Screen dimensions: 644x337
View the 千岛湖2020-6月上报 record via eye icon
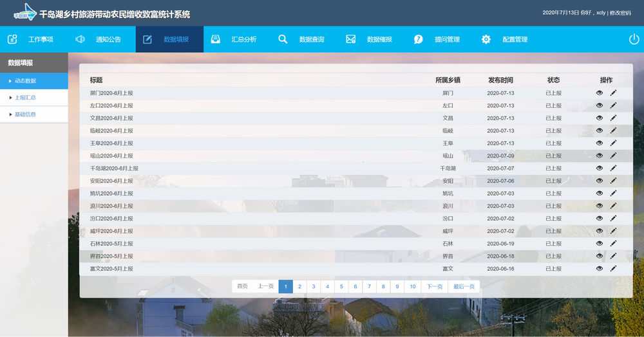tap(600, 168)
